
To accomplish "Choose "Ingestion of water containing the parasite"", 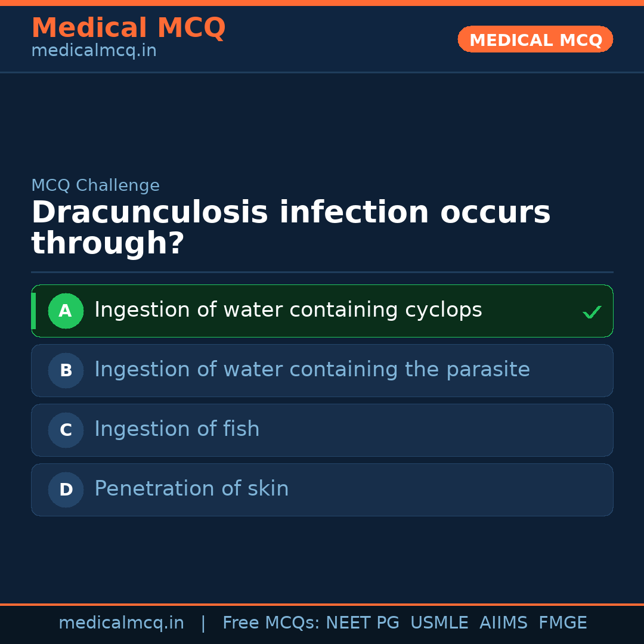I will [x=312, y=370].
